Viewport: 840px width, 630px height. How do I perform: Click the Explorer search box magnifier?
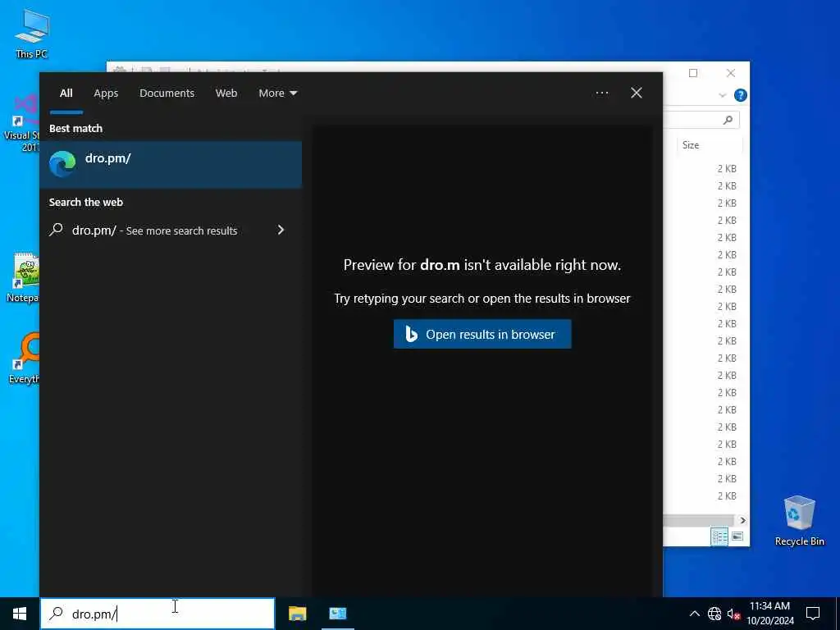(728, 120)
